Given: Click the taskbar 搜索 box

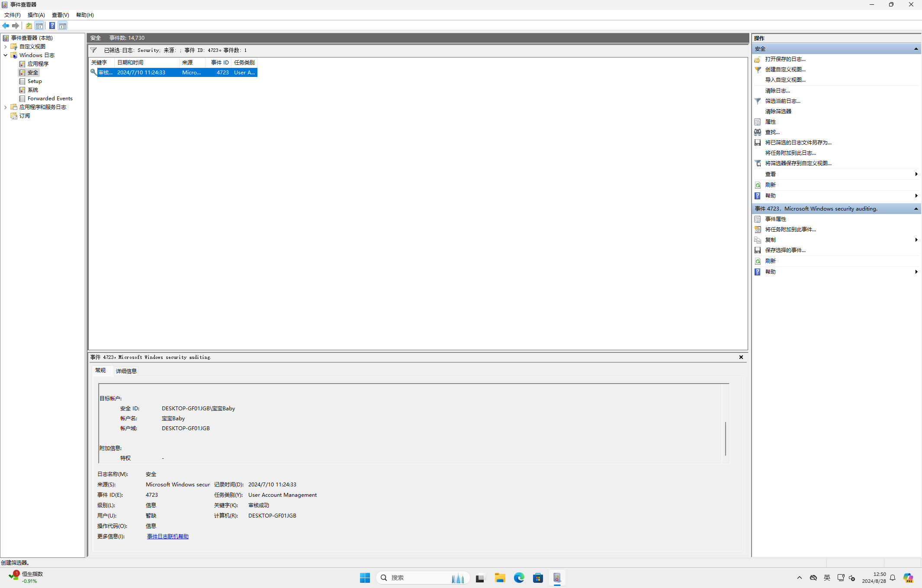Looking at the screenshot, I should click(x=423, y=578).
